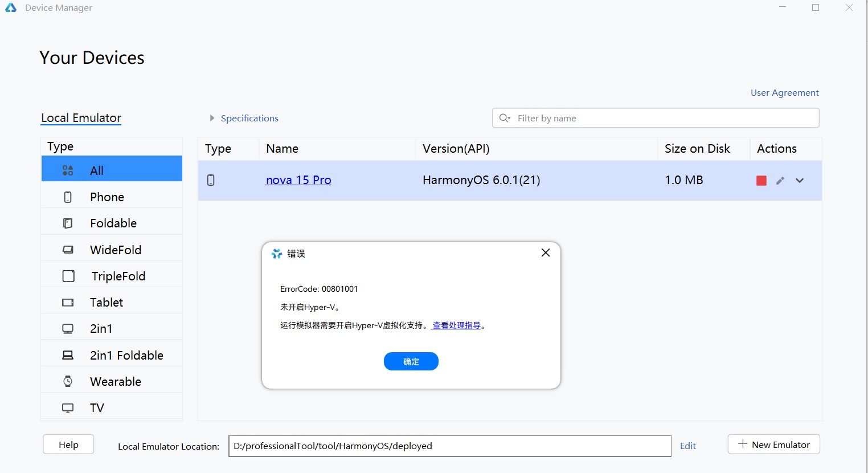Screen dimensions: 868x473
Task: Filter devices by WideFold type
Action: (112, 250)
